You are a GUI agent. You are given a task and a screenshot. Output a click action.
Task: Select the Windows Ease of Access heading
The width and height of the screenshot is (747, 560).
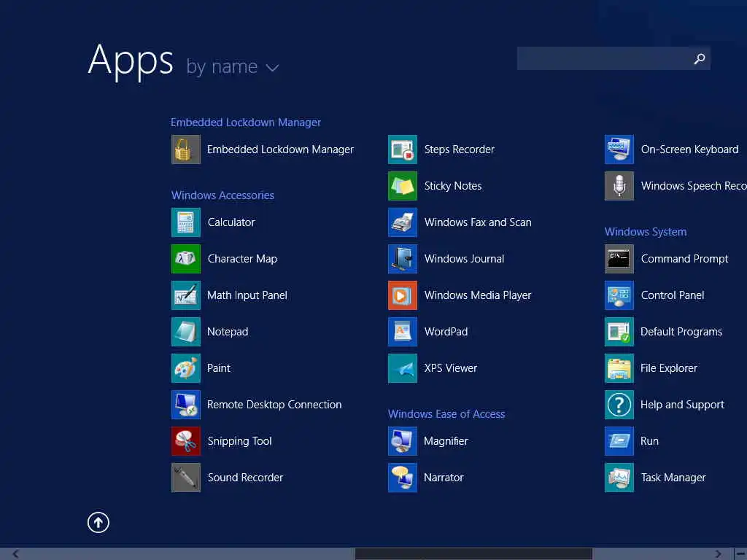pos(446,414)
